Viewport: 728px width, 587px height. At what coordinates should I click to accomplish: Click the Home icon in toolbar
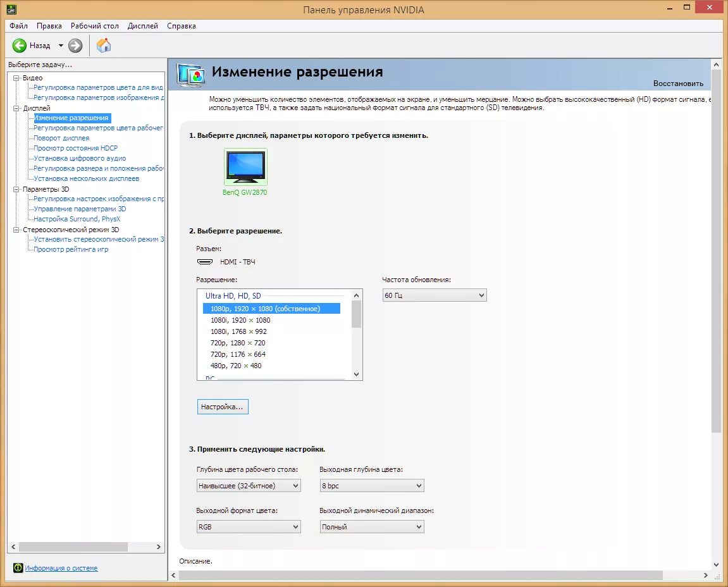coord(104,45)
